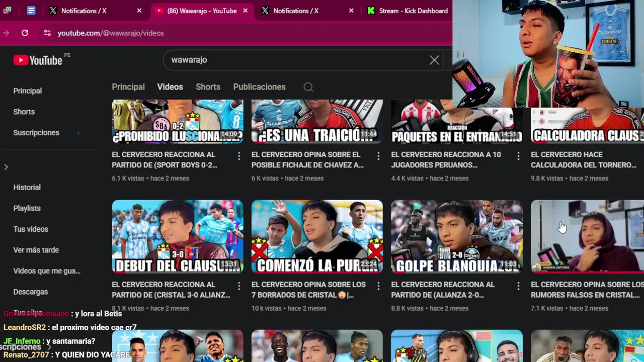644x362 pixels.
Task: Click chat message 'y santamaria?' from JF_Inferno
Action: coord(70,341)
